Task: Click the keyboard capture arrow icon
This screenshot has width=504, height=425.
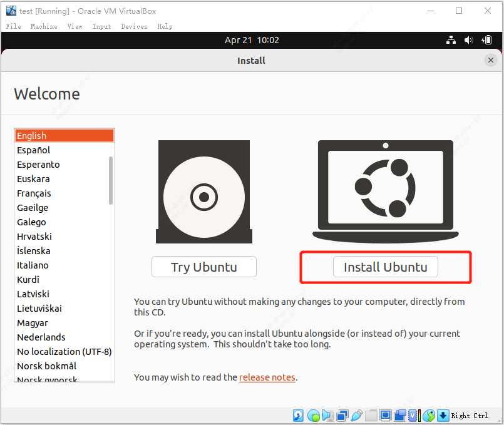Action: pyautogui.click(x=443, y=416)
